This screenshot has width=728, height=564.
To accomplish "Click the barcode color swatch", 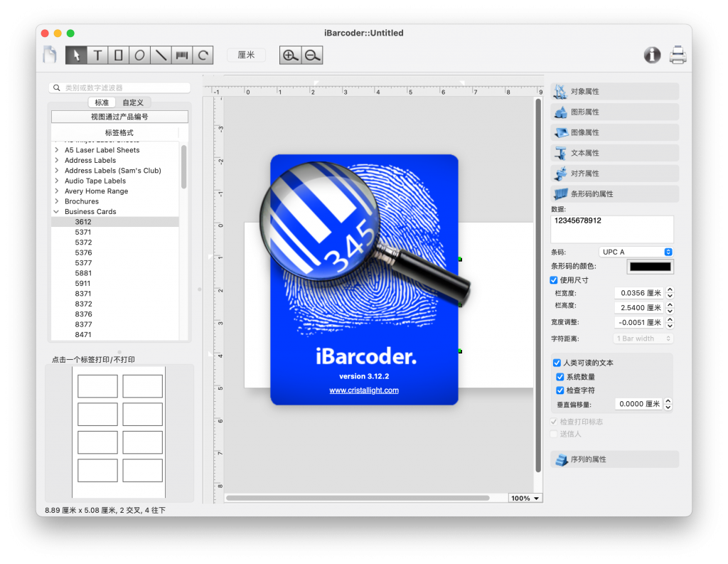I will 650,267.
